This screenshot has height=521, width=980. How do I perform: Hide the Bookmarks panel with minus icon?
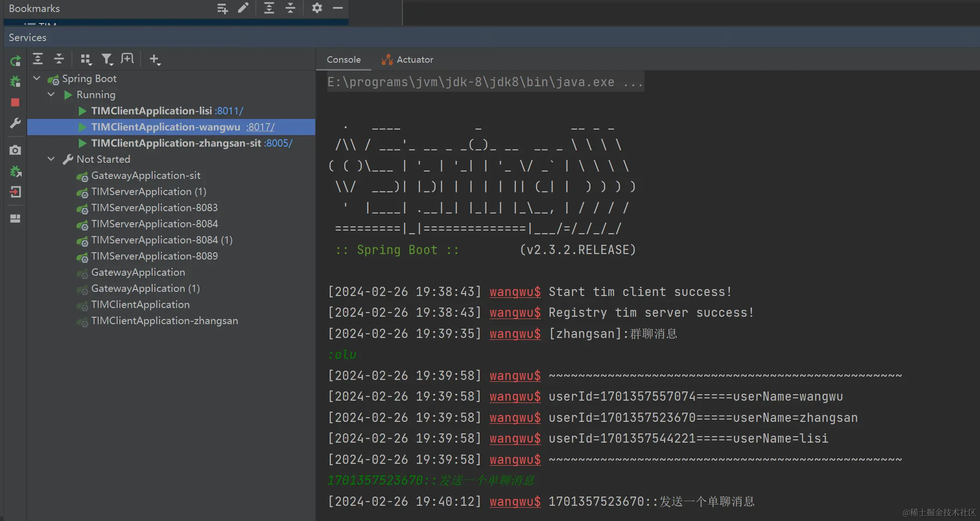coord(338,8)
